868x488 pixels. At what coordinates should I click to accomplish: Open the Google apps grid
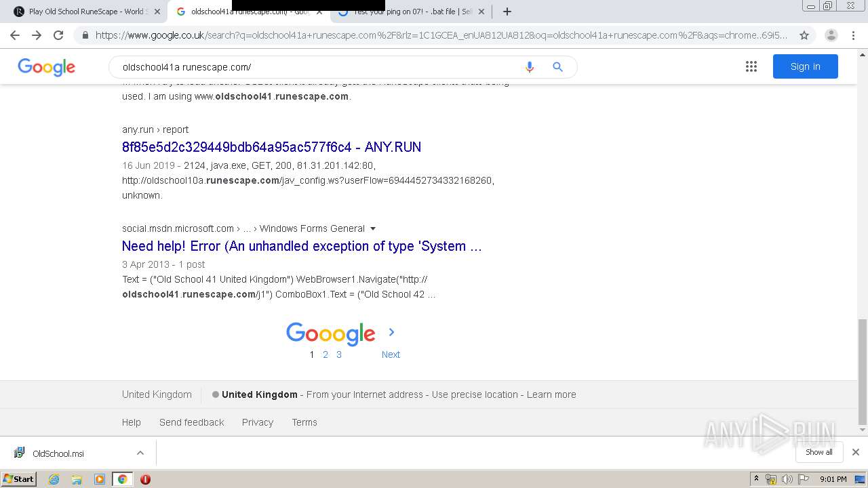(x=751, y=66)
